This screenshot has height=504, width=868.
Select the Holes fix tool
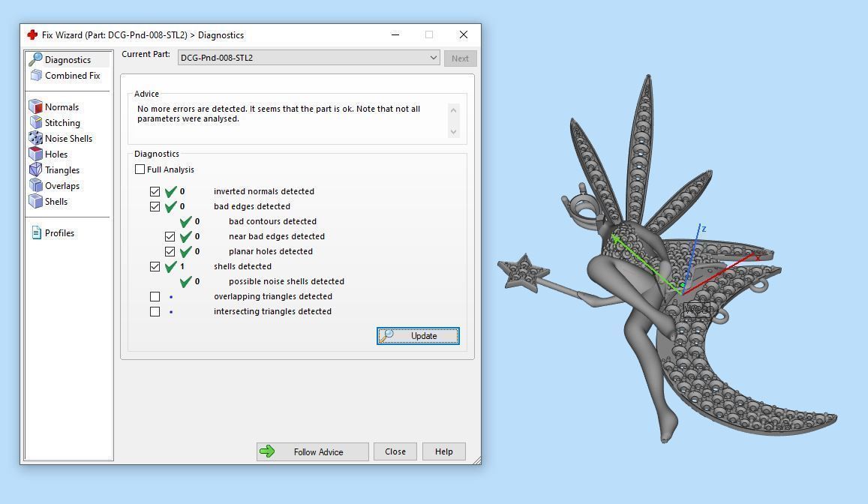coord(49,154)
